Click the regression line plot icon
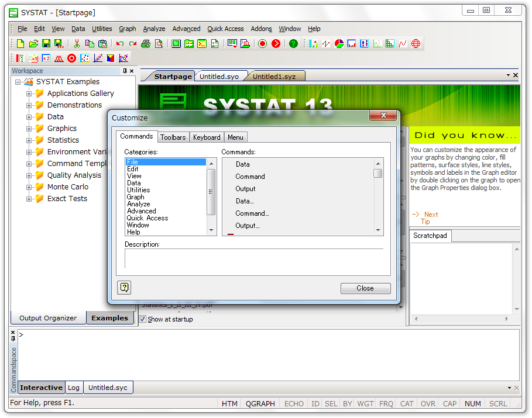The image size is (532, 418). (x=98, y=58)
